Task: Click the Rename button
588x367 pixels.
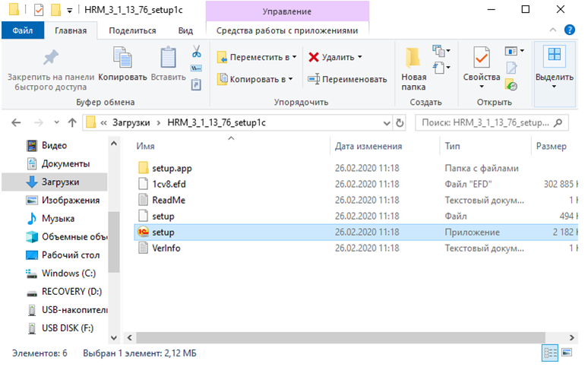Action: click(x=347, y=79)
